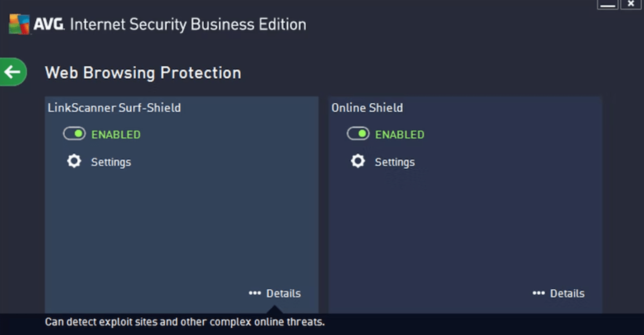Click the ellipsis icon beside LinkScanner Details

tap(255, 293)
